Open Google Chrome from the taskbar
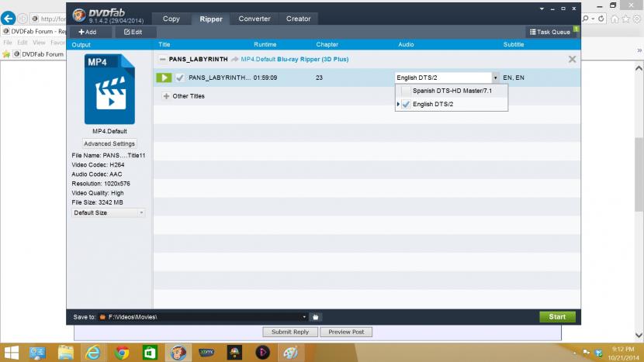The image size is (644, 362). click(122, 353)
